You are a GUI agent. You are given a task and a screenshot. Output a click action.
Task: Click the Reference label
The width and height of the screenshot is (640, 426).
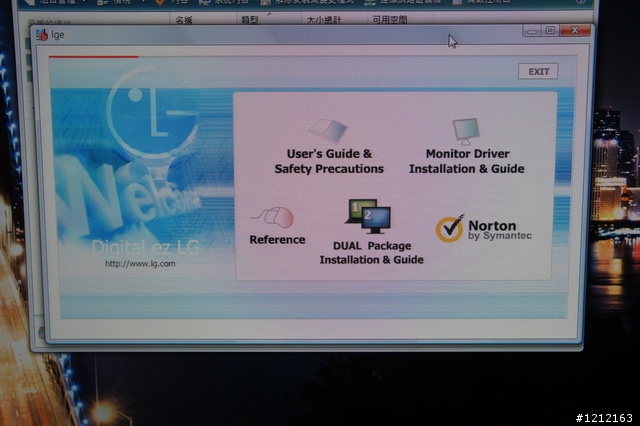click(x=277, y=240)
